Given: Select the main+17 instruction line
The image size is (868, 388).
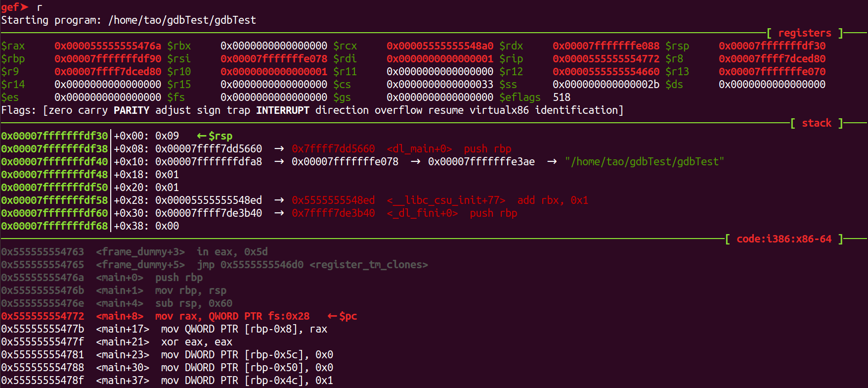Looking at the screenshot, I should pos(164,329).
